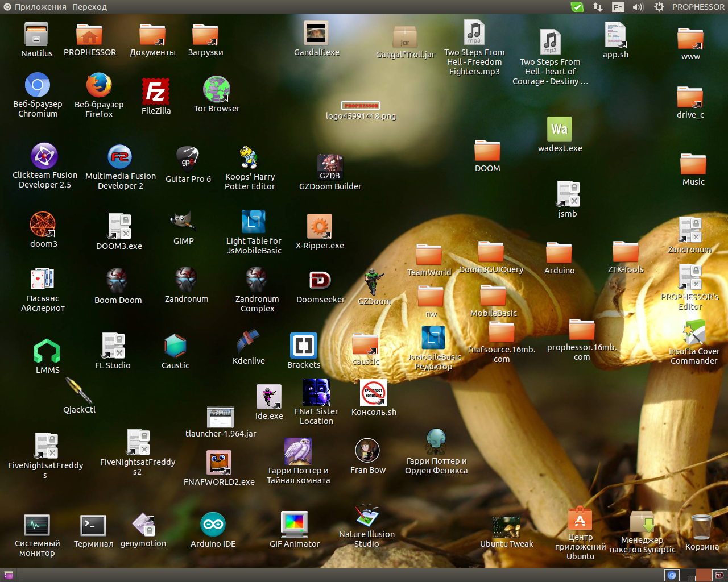728x582 pixels.
Task: Switch to the orange workspace in pager
Action: pos(704,575)
